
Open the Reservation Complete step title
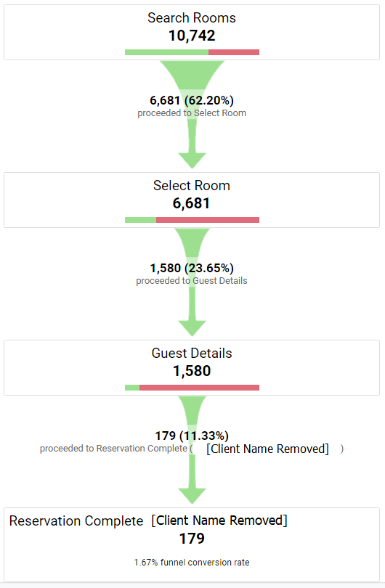[76, 521]
